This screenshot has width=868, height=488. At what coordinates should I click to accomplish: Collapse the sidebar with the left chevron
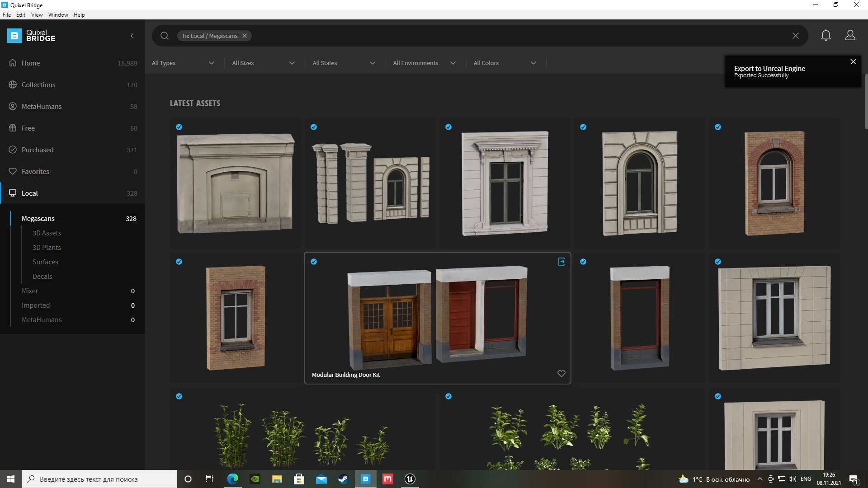click(x=132, y=36)
